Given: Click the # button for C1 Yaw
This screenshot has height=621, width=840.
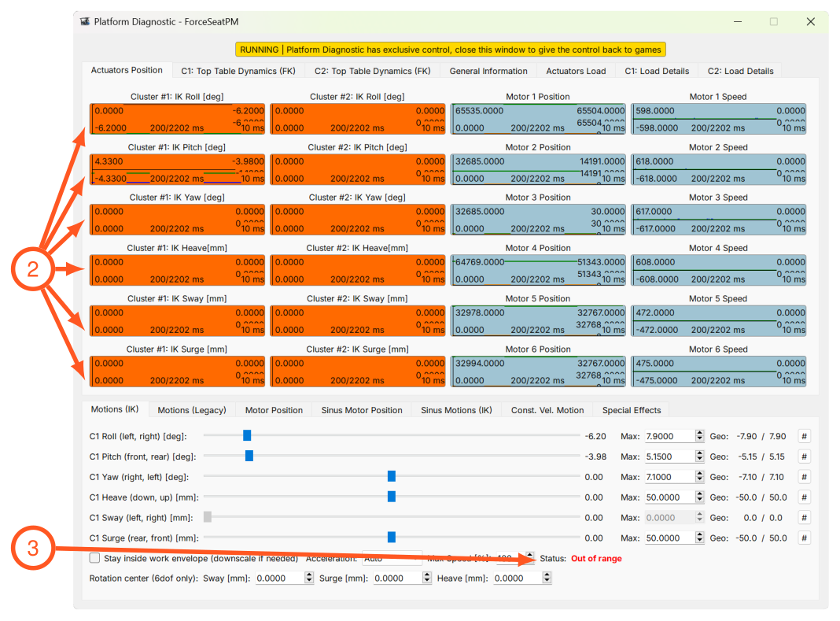Looking at the screenshot, I should [x=804, y=477].
